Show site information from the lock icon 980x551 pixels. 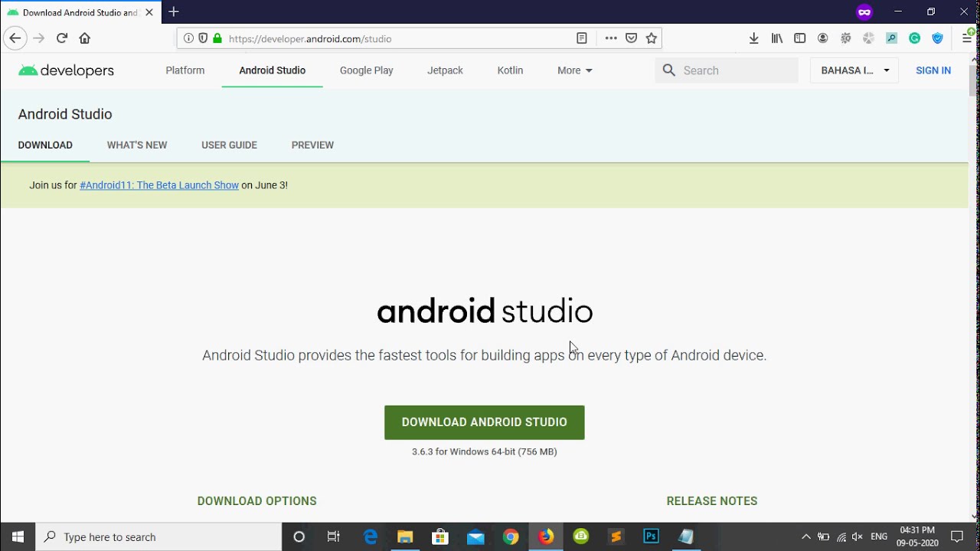click(x=217, y=38)
